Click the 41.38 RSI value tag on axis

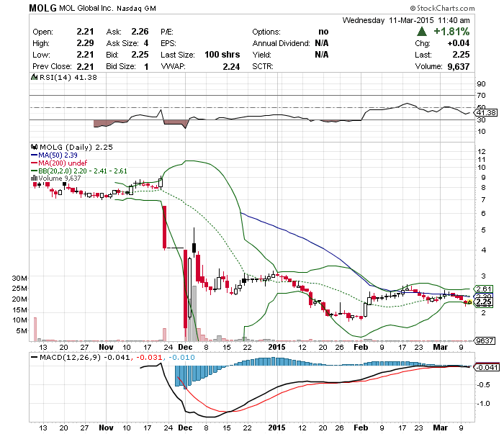[486, 113]
